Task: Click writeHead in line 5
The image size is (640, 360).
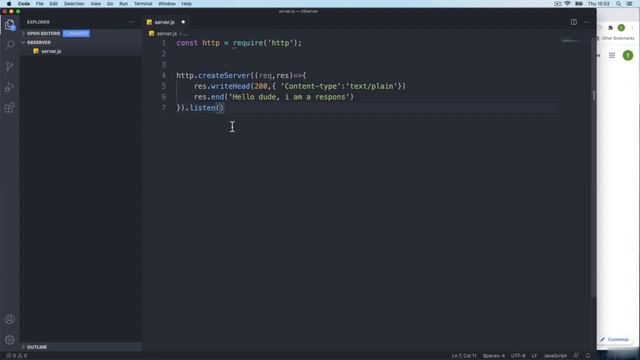Action: pos(230,86)
